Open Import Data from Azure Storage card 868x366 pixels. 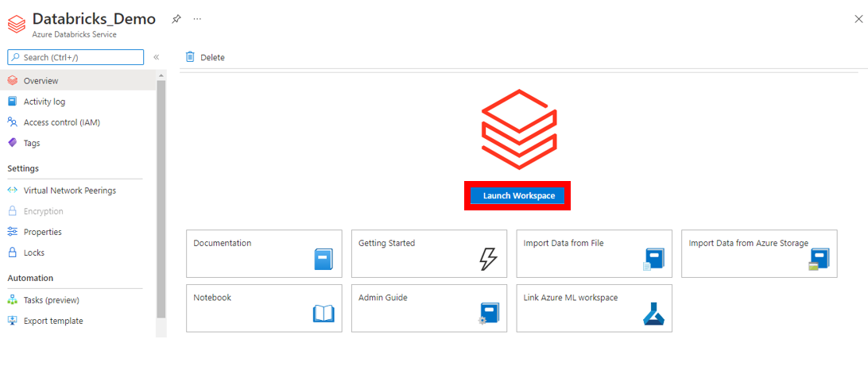click(x=760, y=254)
